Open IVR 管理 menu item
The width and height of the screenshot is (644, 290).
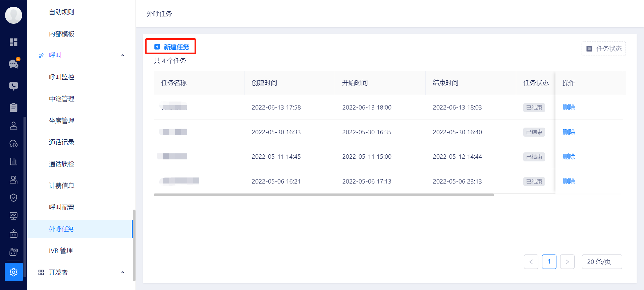pyautogui.click(x=61, y=250)
